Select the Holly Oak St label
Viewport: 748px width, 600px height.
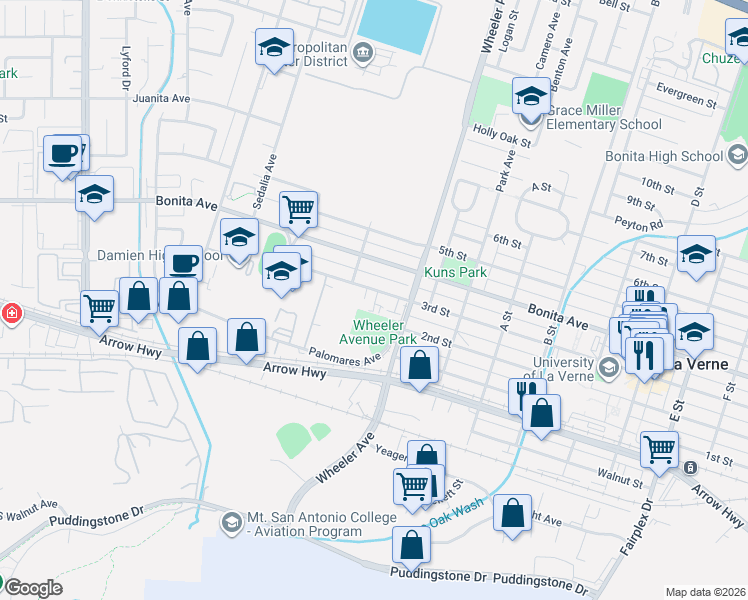click(x=502, y=136)
